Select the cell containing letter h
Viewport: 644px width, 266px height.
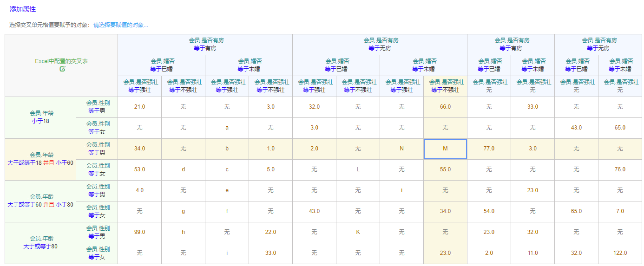coord(183,233)
